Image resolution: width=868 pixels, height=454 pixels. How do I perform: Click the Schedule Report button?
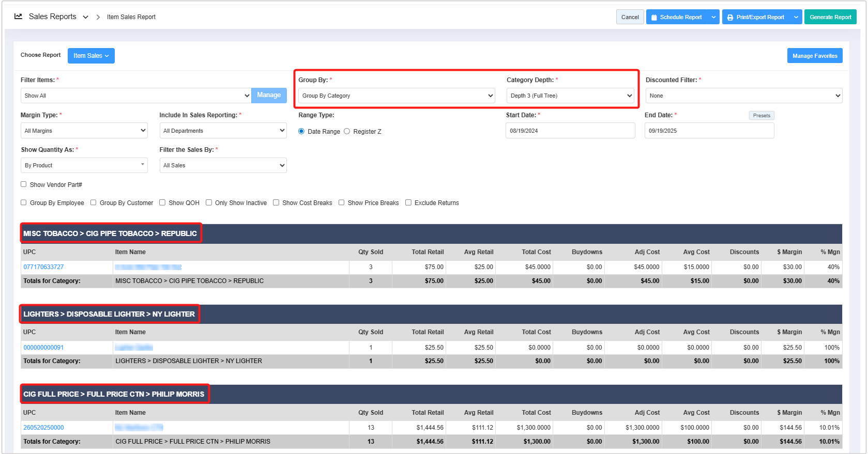[x=676, y=17]
